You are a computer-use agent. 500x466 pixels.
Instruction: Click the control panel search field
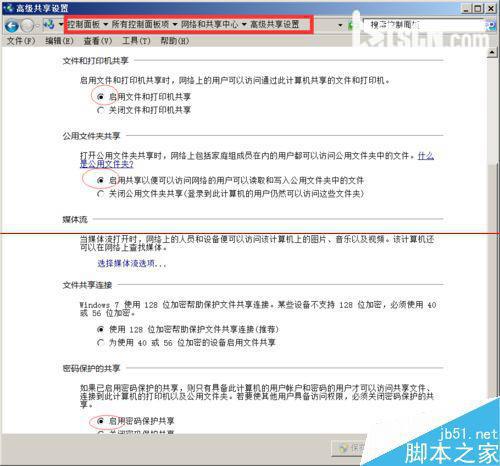pyautogui.click(x=423, y=25)
